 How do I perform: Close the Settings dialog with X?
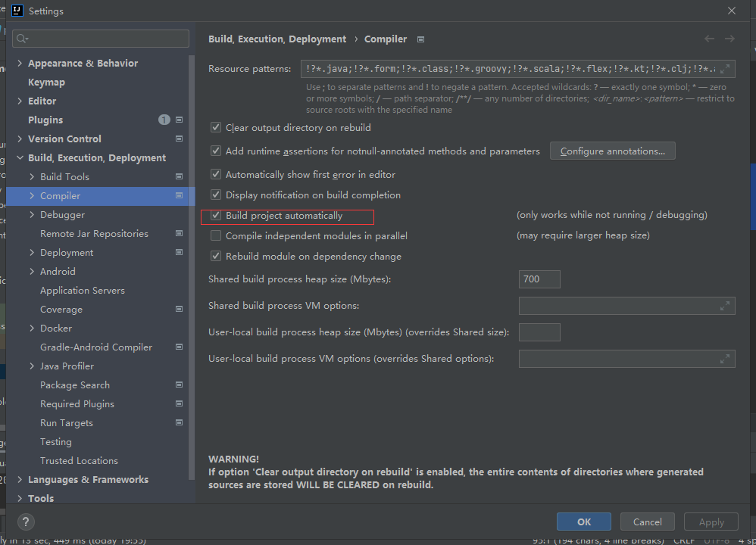(x=732, y=11)
